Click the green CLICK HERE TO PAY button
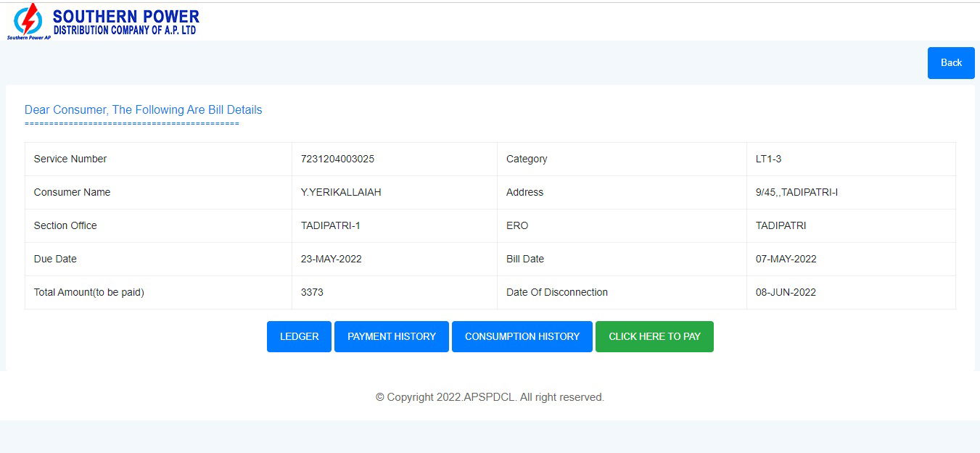 coord(654,336)
